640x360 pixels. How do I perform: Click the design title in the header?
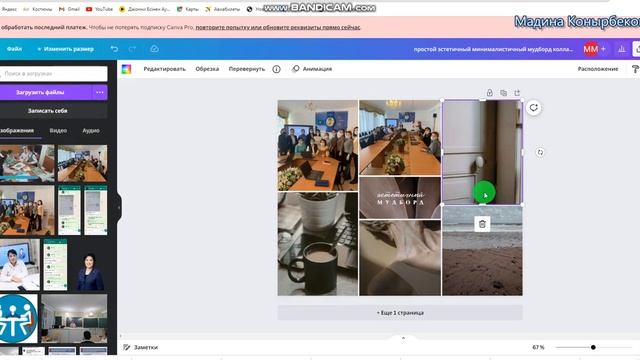coord(493,49)
